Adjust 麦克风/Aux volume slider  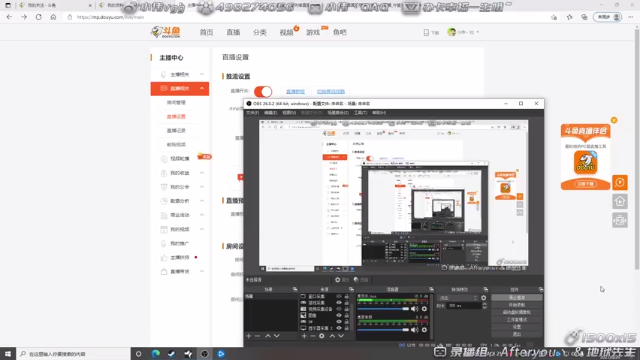pos(383,309)
